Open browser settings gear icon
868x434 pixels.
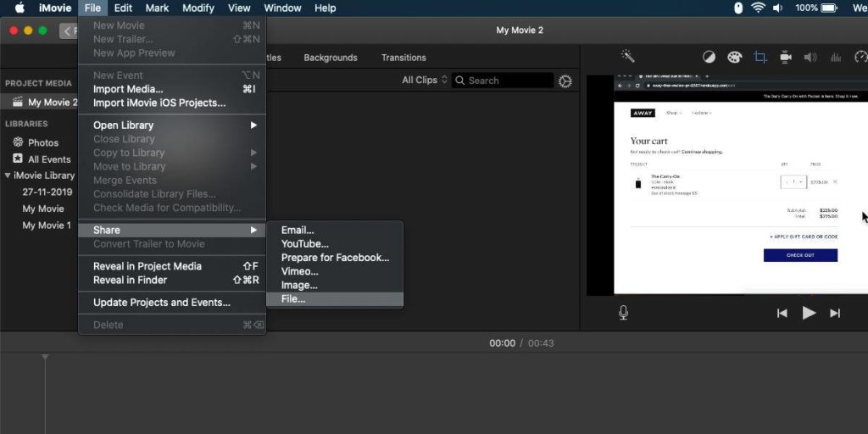(x=565, y=81)
